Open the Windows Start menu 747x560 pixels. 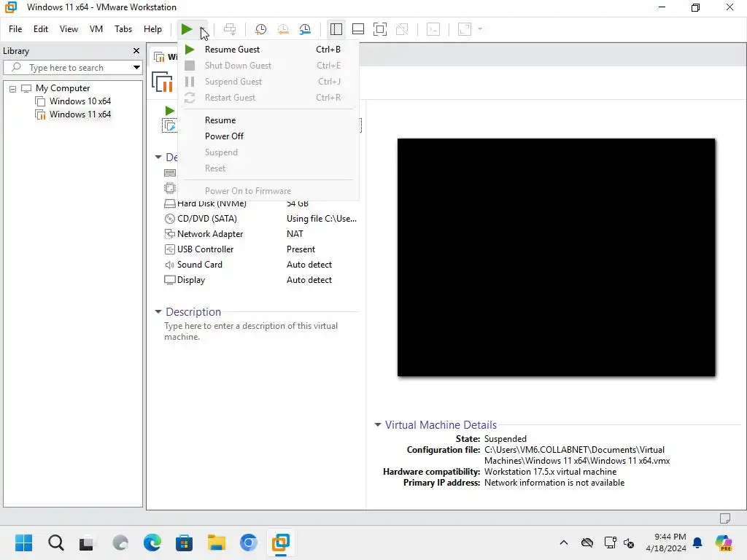point(23,542)
